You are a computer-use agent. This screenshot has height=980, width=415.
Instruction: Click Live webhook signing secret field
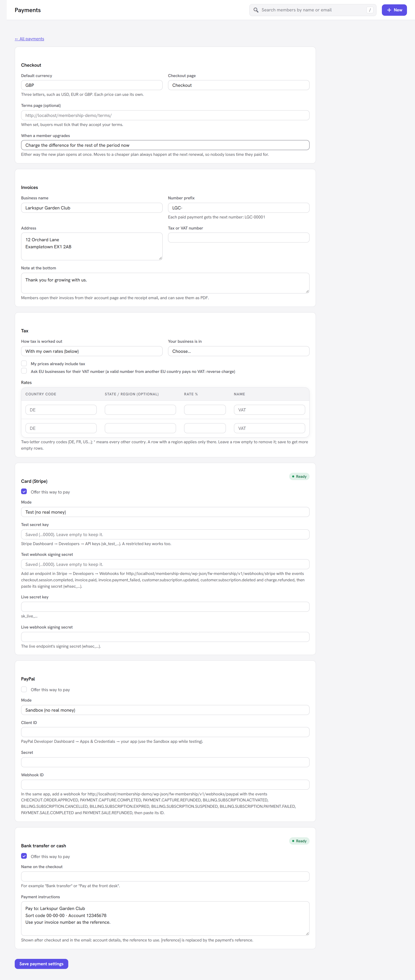(165, 637)
